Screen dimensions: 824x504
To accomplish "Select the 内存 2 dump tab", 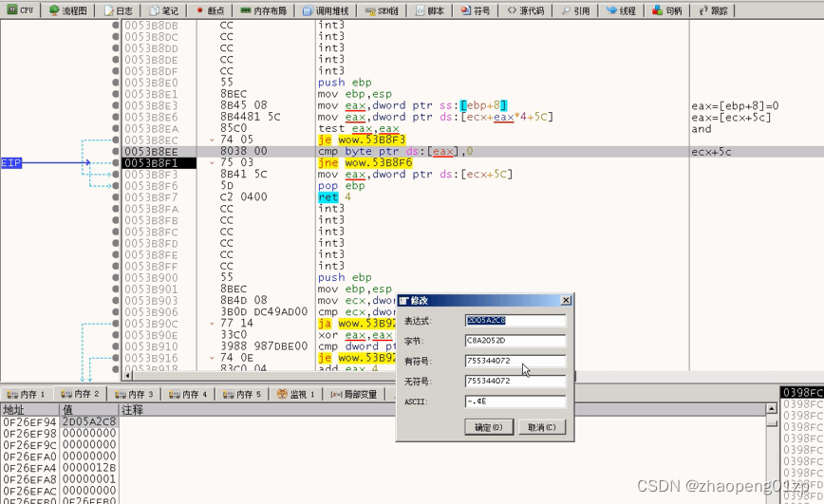I will [x=80, y=394].
